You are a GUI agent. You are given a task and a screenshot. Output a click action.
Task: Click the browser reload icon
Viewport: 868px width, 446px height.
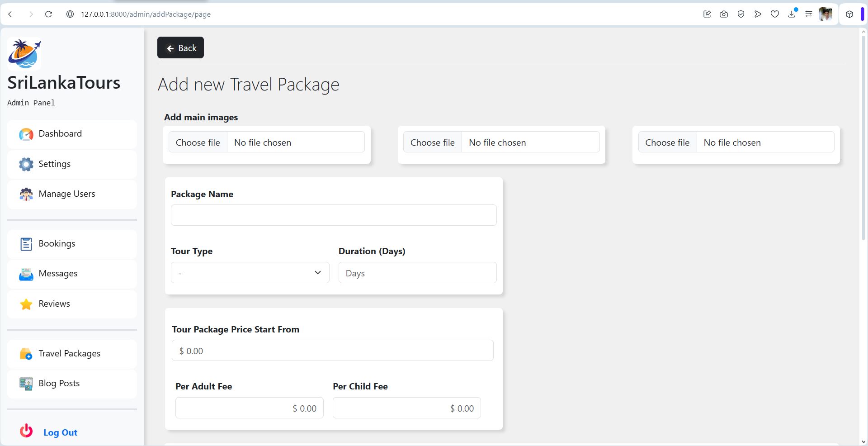48,14
